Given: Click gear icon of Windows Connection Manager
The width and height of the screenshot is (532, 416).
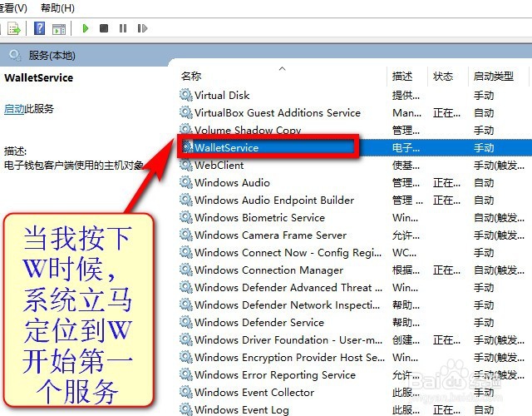Looking at the screenshot, I should pos(186,270).
